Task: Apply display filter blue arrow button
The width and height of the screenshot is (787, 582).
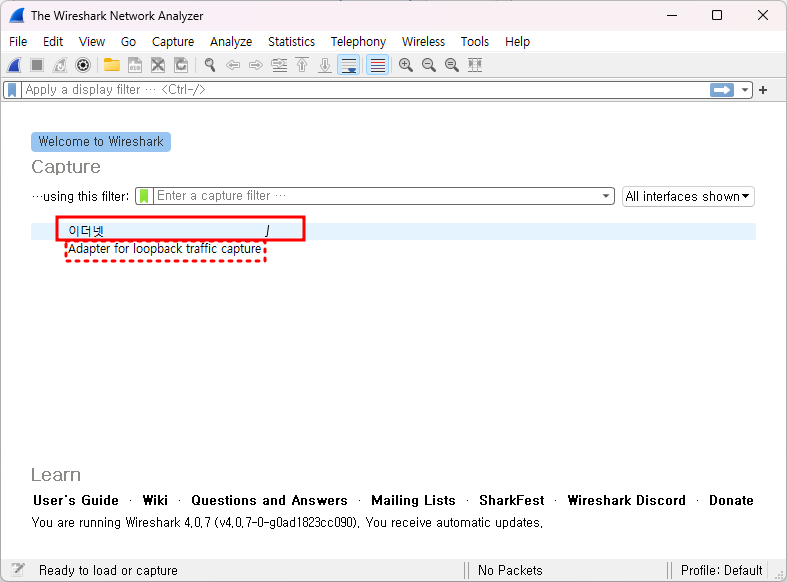Action: [722, 90]
